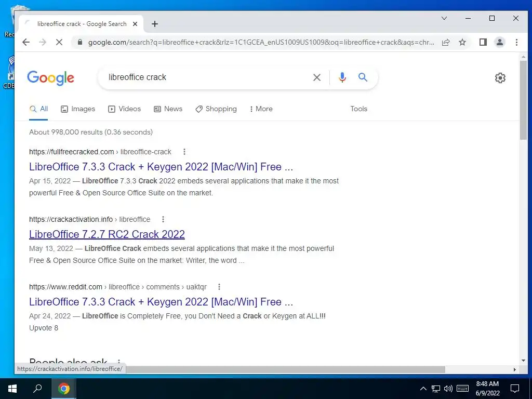Open options for the crackactivation.info result
This screenshot has width=532, height=399.
(163, 219)
